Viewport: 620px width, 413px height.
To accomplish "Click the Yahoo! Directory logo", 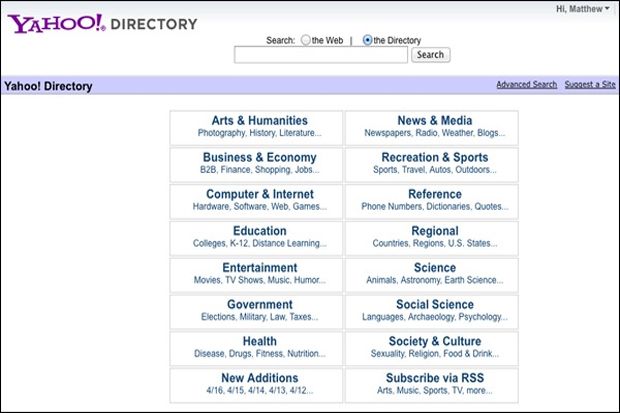I will click(x=102, y=24).
